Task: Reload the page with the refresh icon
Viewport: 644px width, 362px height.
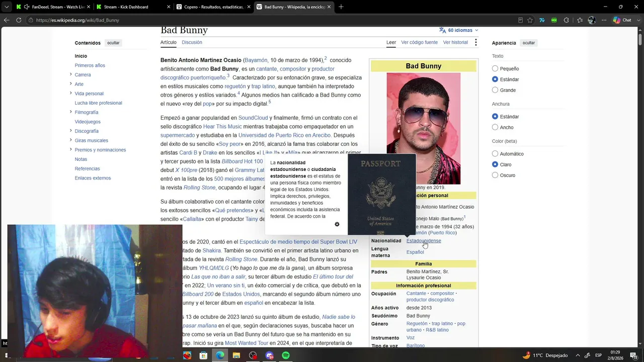Action: click(19, 20)
